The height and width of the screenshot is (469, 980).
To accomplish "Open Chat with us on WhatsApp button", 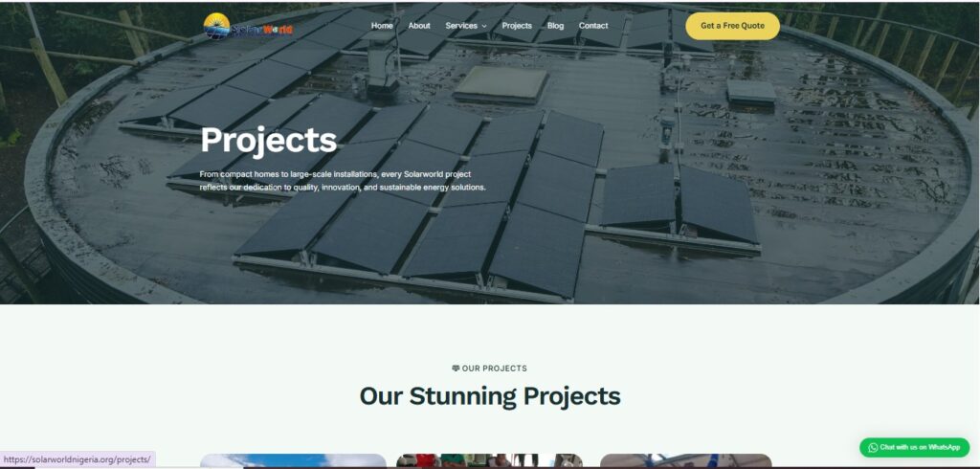I will coord(914,447).
